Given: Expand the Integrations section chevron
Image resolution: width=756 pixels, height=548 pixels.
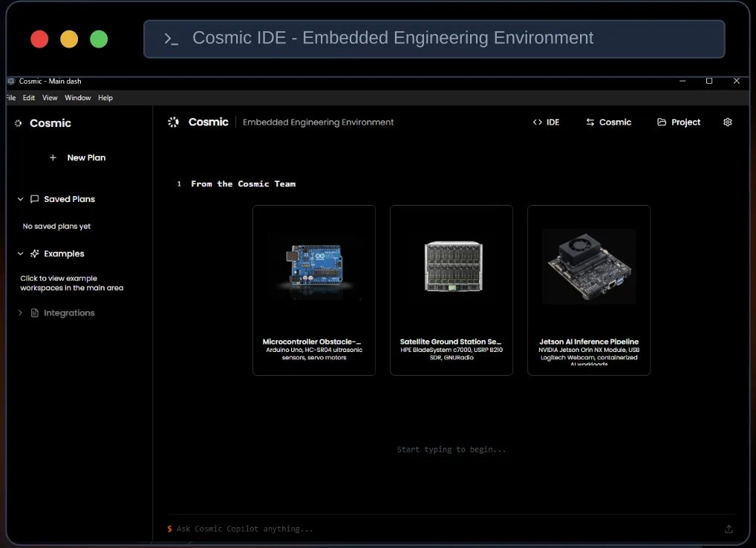Looking at the screenshot, I should click(x=20, y=313).
